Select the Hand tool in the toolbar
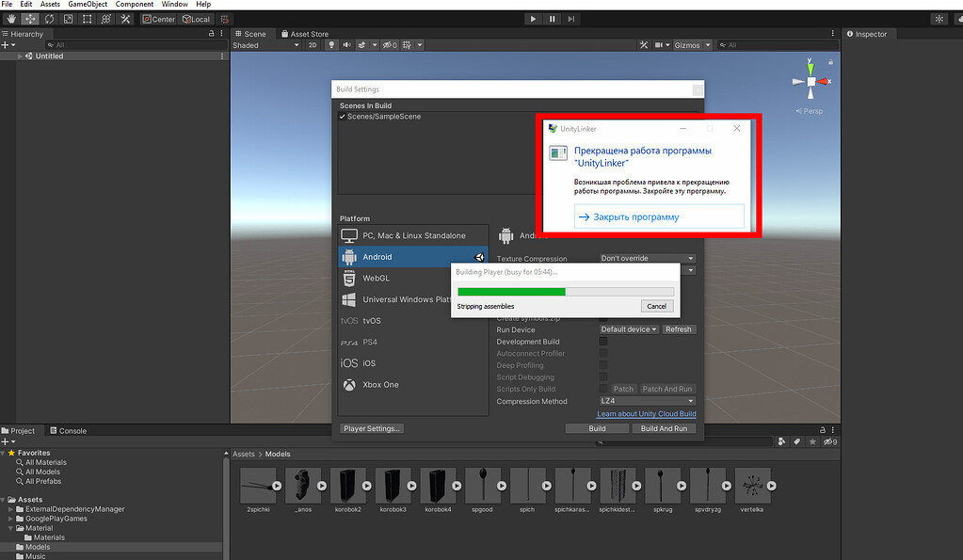 (11, 19)
